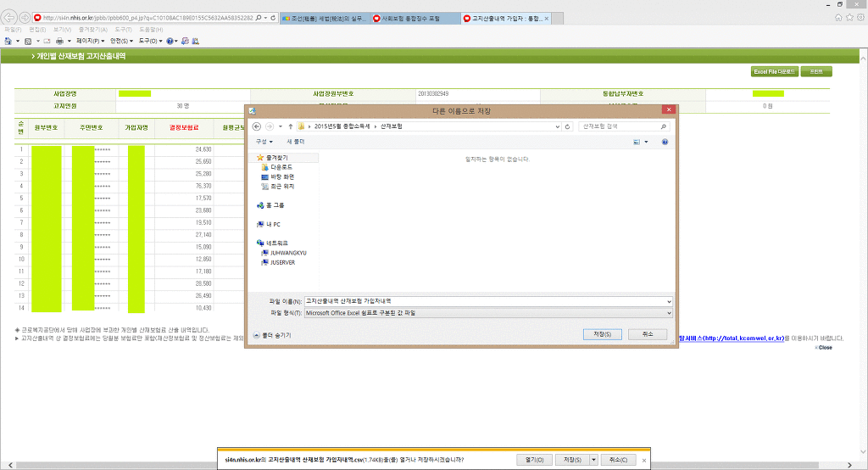Viewport: 868px width, 470px height.
Task: Refresh the page from the address bar
Action: click(273, 18)
